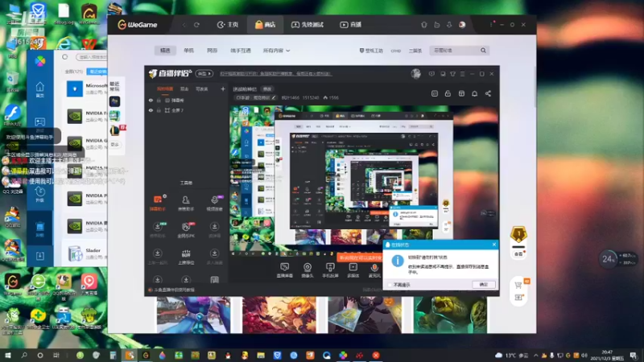The height and width of the screenshot is (362, 644).
Task: Open the 先锋测试 tab in WeGame
Action: [308, 25]
